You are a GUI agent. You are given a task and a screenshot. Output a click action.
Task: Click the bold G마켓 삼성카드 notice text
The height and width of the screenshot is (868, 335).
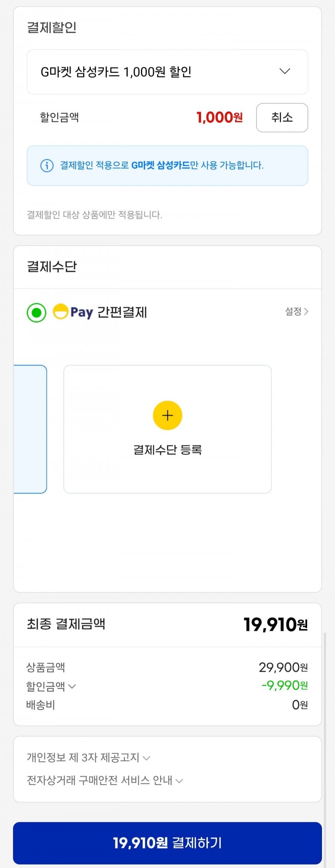tap(160, 165)
